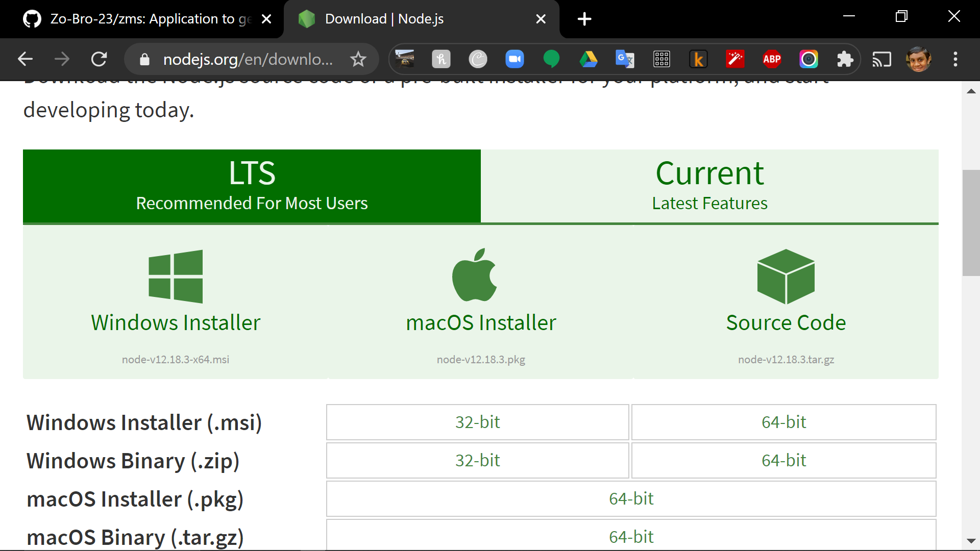The image size is (980, 551).
Task: Bookmark this page with star icon
Action: click(358, 59)
